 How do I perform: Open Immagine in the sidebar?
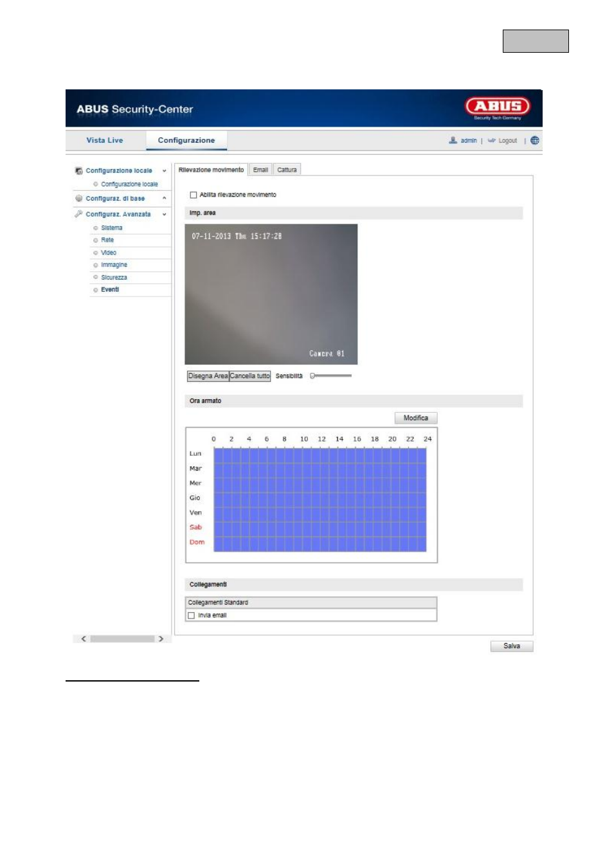[114, 265]
